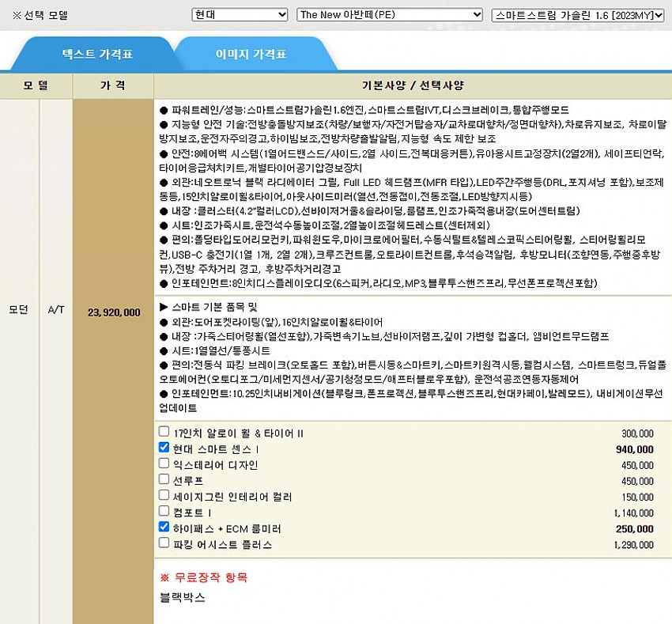
Task: Click the 기본사양 / 선택사양 column header
Action: pos(412,85)
